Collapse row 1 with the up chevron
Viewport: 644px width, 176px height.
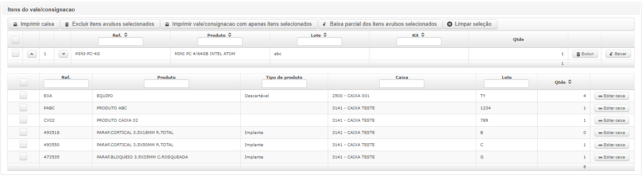pos(32,54)
